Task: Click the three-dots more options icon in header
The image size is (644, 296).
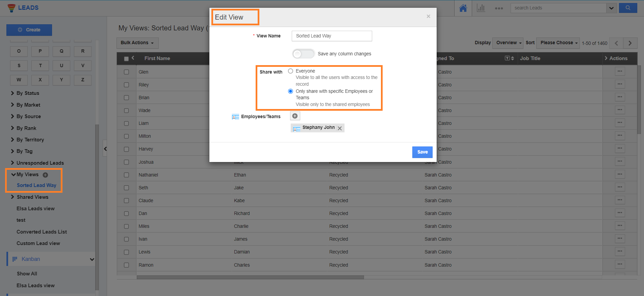Action: click(499, 8)
